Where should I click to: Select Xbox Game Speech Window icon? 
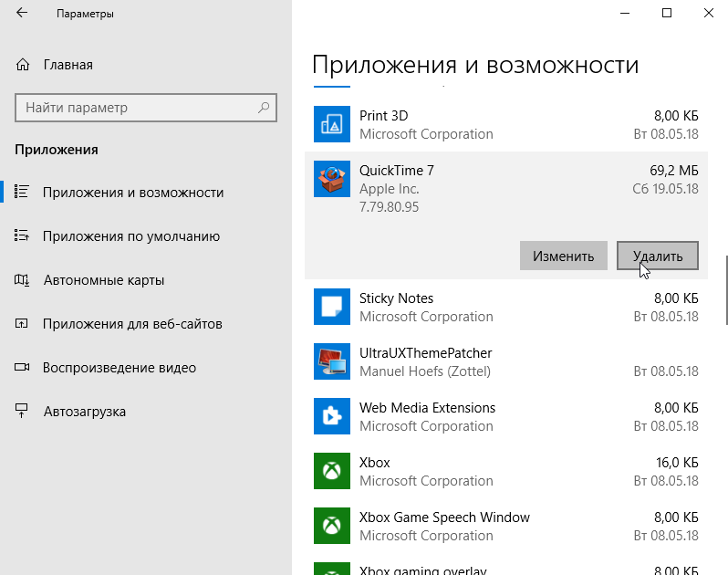click(x=332, y=526)
